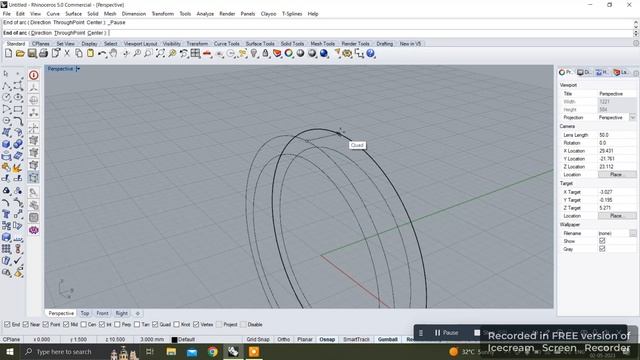Enable the Tan osnap checkbox
Viewport: 640px width, 360px height.
[137, 324]
